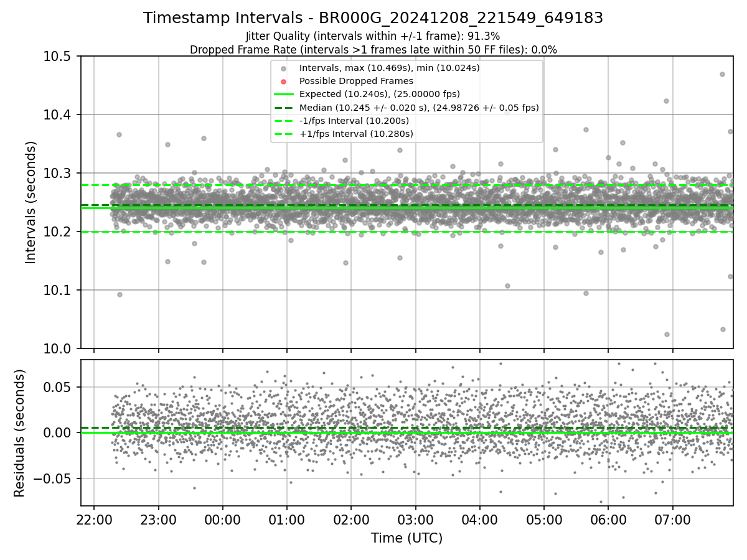Click the 04:00 time tick label

[479, 520]
